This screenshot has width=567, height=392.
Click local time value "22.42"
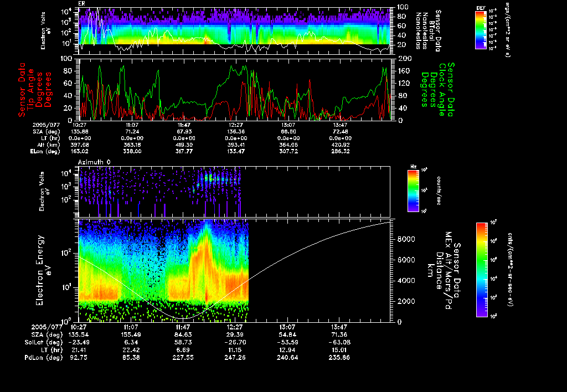[x=131, y=350]
